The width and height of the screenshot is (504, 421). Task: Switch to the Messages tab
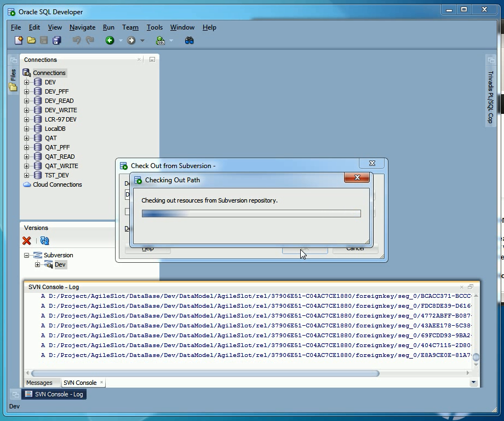pyautogui.click(x=39, y=383)
